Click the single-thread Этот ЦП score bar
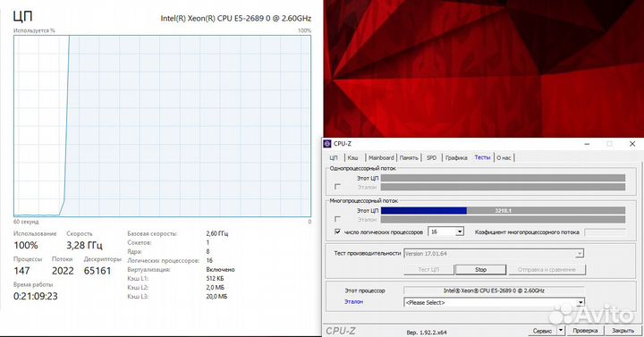This screenshot has height=337, width=644. pyautogui.click(x=503, y=178)
